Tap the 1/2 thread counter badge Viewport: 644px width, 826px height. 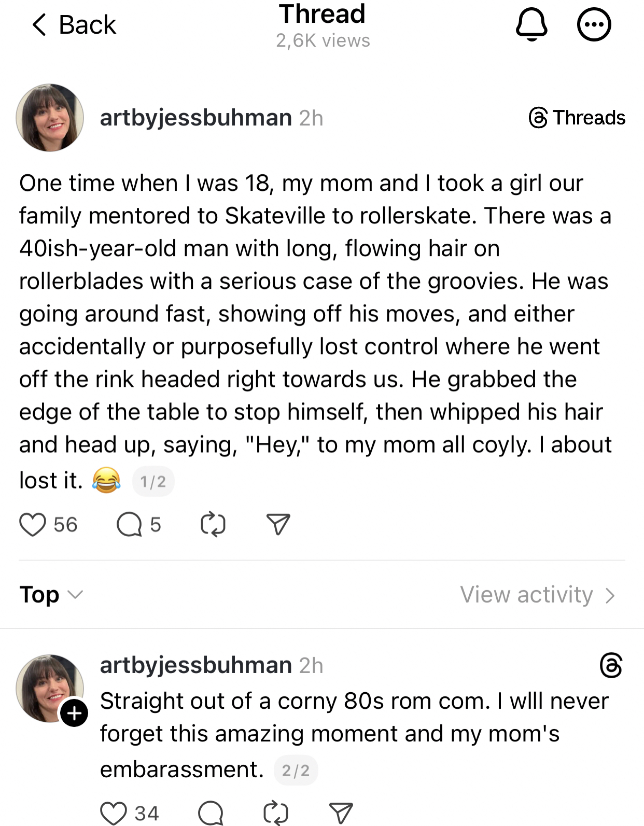point(153,482)
